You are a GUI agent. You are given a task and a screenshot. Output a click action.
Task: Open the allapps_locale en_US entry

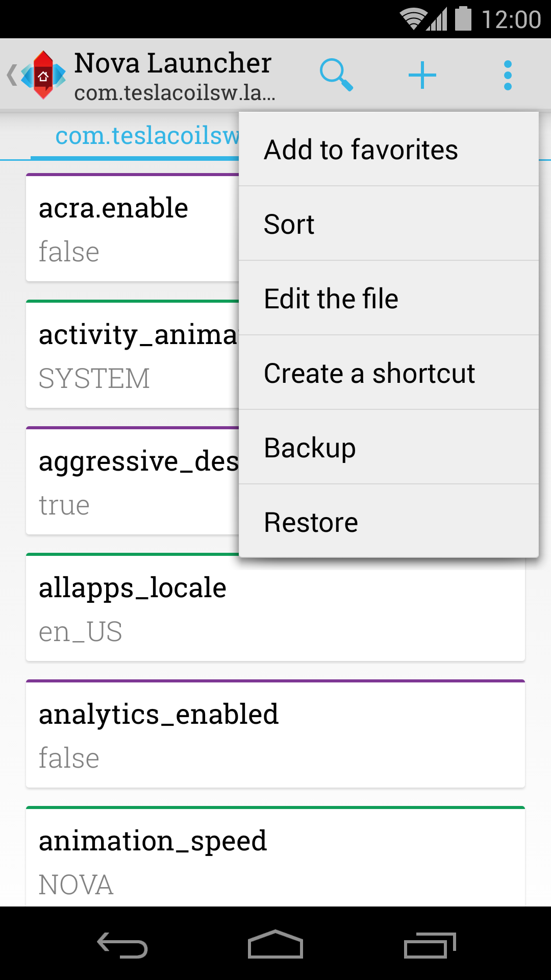point(275,607)
